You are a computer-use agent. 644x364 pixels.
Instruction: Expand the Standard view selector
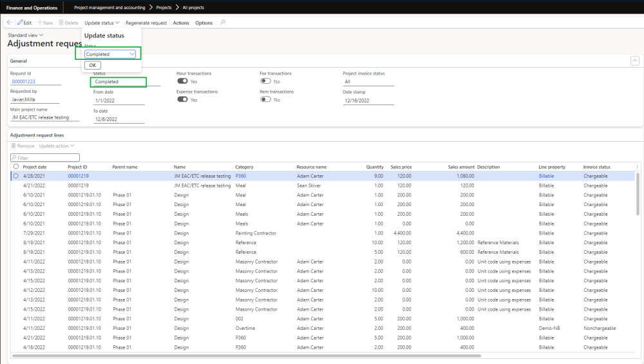(x=26, y=35)
